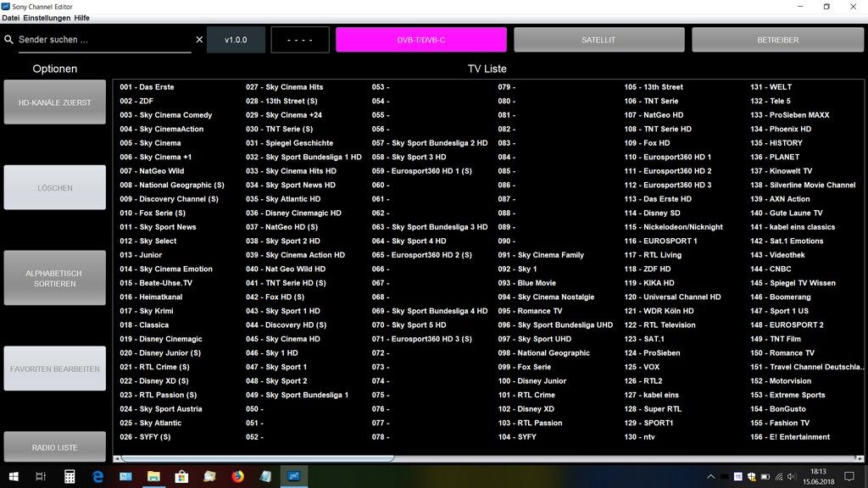Select '070 - Sky Sport 5 HD'

409,324
